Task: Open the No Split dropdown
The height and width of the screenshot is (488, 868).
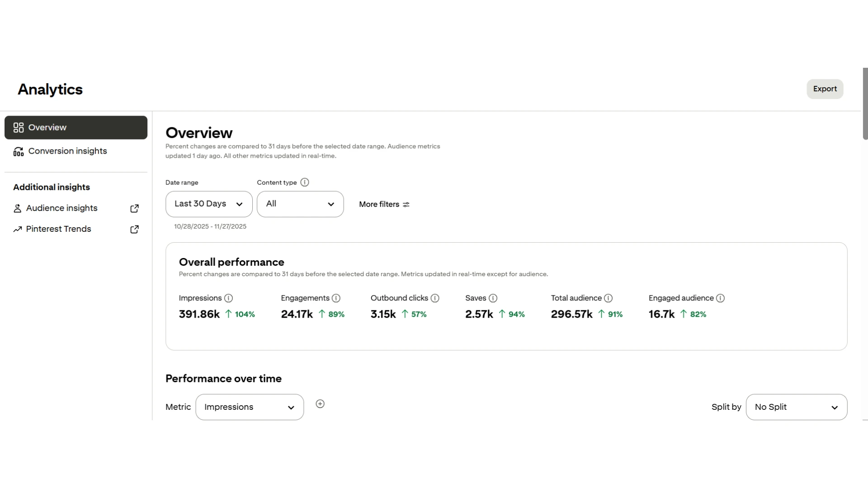Action: 796,407
